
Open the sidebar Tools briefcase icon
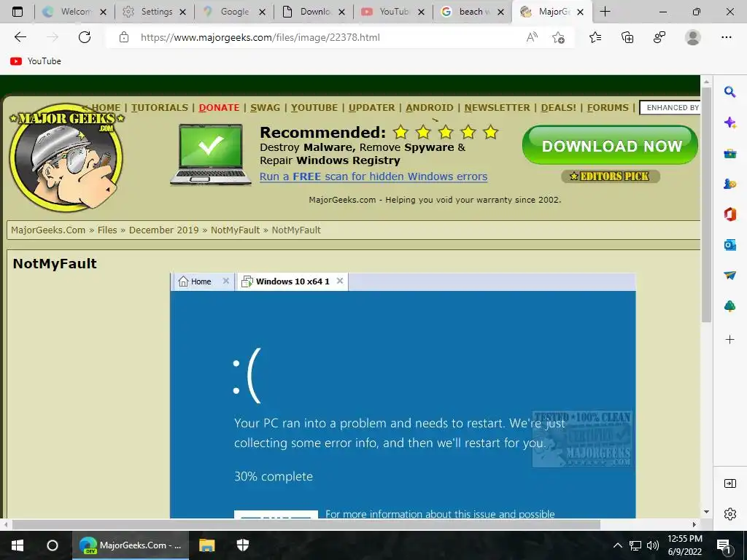pyautogui.click(x=729, y=153)
